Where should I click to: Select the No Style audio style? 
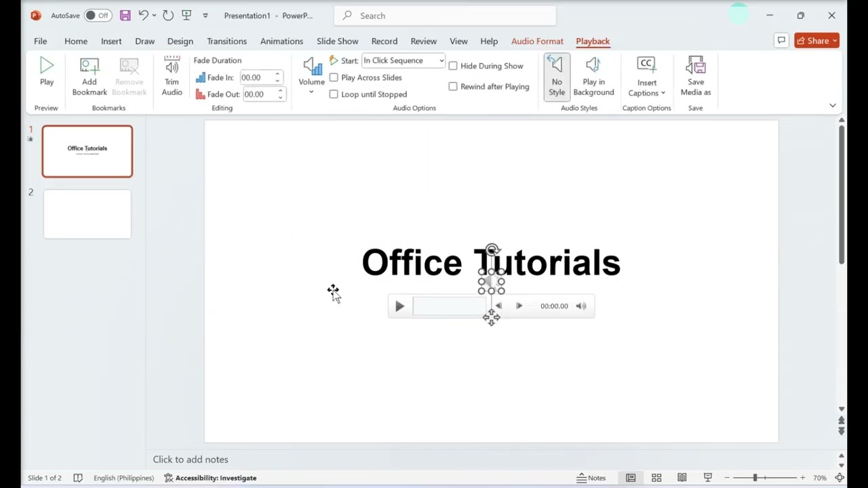click(556, 76)
